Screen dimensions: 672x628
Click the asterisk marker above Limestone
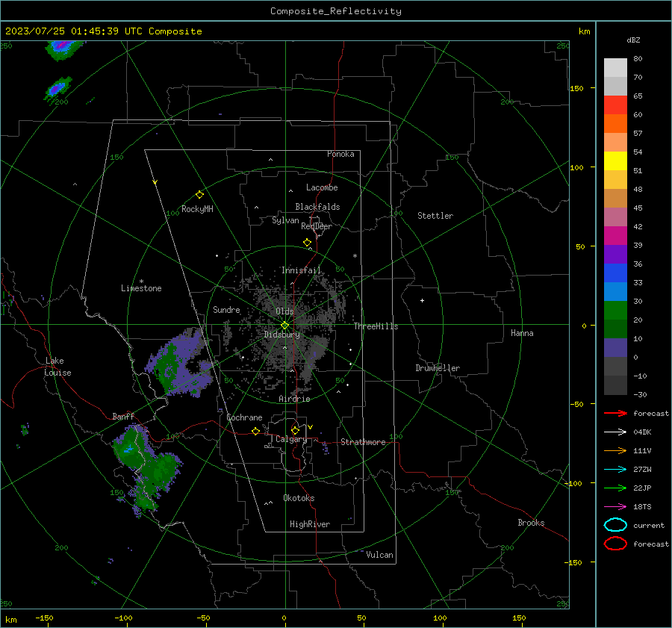pyautogui.click(x=141, y=282)
